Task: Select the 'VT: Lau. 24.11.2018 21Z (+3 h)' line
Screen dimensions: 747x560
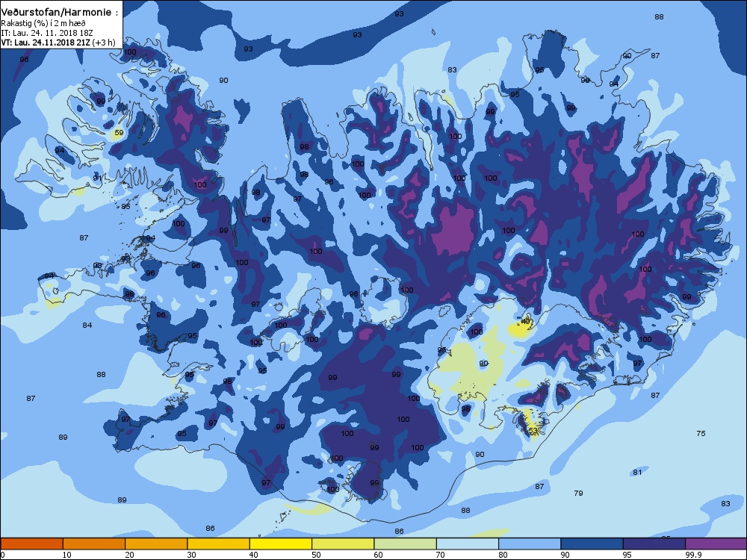Action: tap(58, 43)
